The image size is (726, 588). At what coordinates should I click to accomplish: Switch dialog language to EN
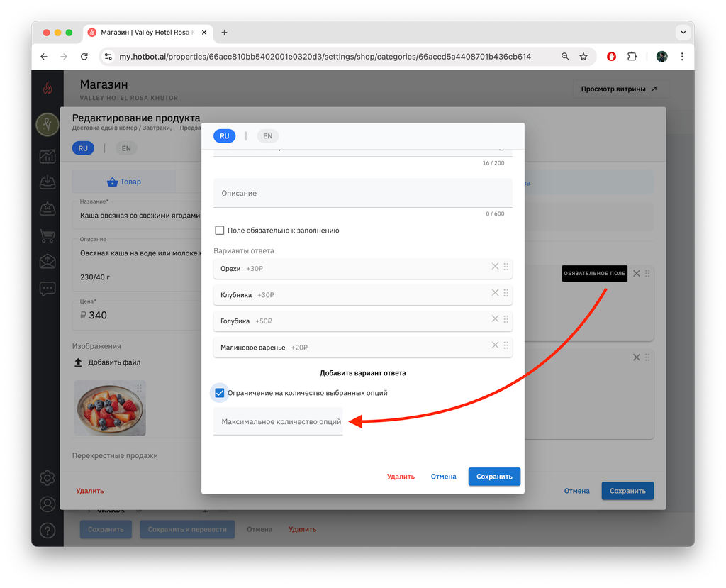point(267,136)
